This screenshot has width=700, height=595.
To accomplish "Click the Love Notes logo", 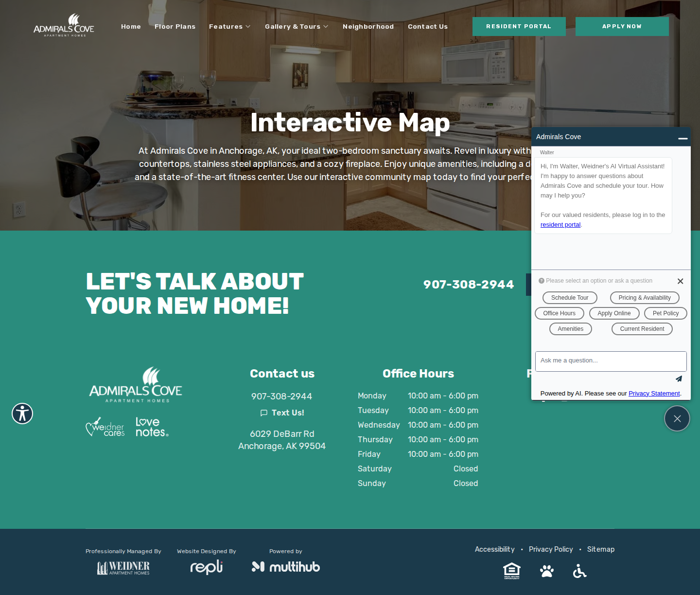I will pos(152,427).
